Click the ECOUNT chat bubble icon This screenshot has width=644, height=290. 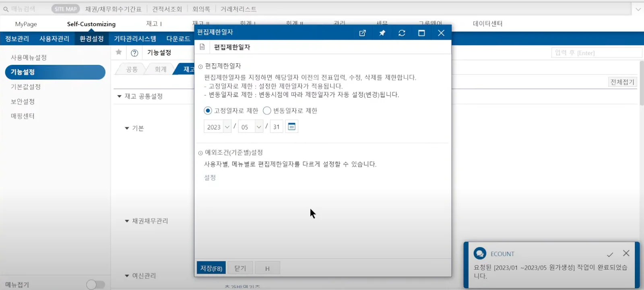(480, 253)
